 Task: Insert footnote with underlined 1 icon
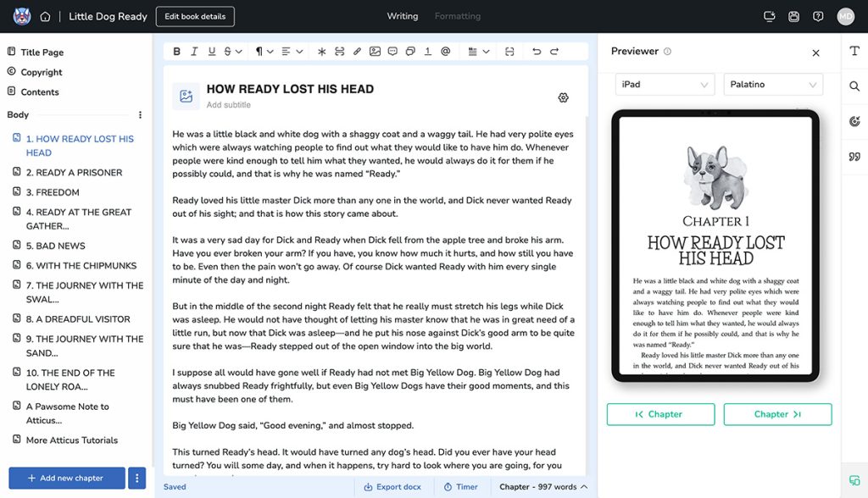click(x=427, y=52)
